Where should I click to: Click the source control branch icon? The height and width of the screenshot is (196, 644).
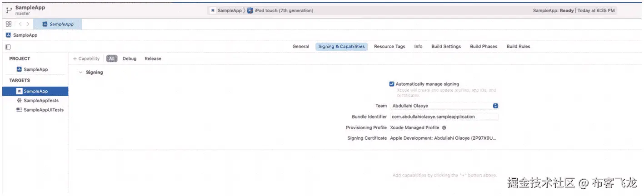pyautogui.click(x=9, y=10)
